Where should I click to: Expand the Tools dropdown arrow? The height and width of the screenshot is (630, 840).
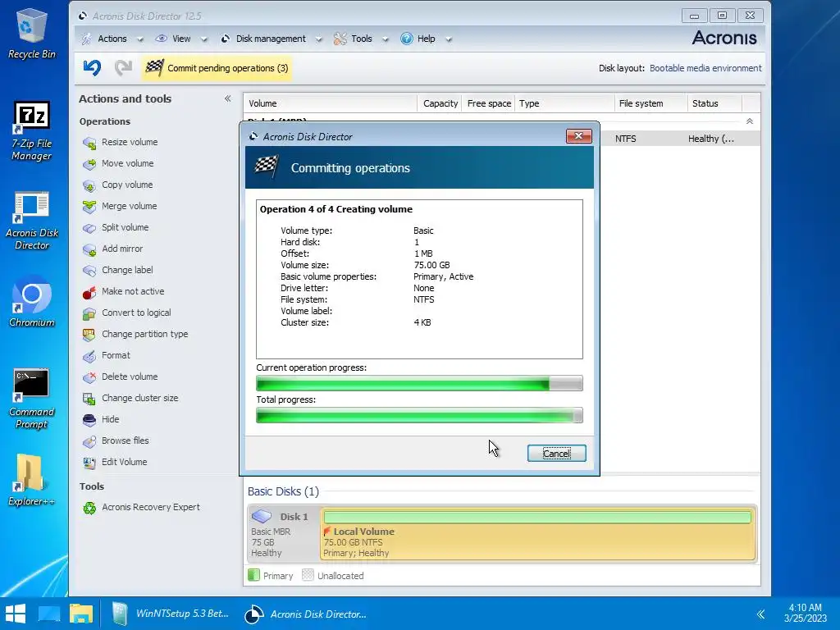point(386,39)
